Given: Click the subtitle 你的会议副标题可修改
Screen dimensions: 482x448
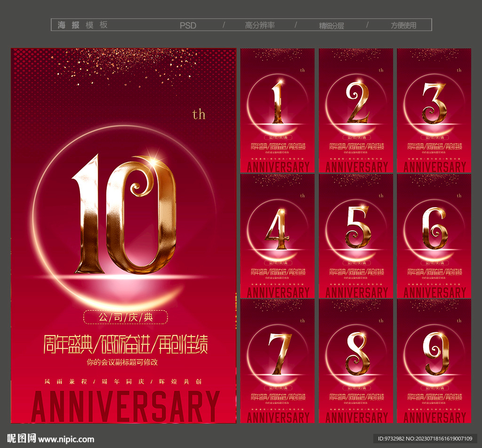Looking at the screenshot, I should pyautogui.click(x=122, y=362).
